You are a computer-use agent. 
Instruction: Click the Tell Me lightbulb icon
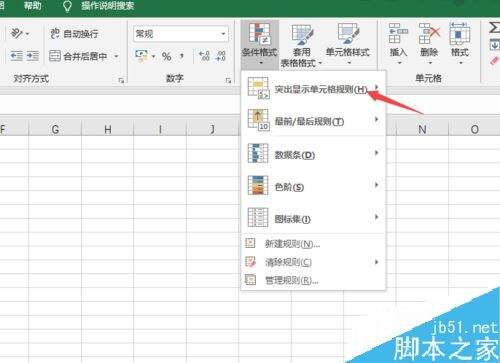[x=67, y=6]
